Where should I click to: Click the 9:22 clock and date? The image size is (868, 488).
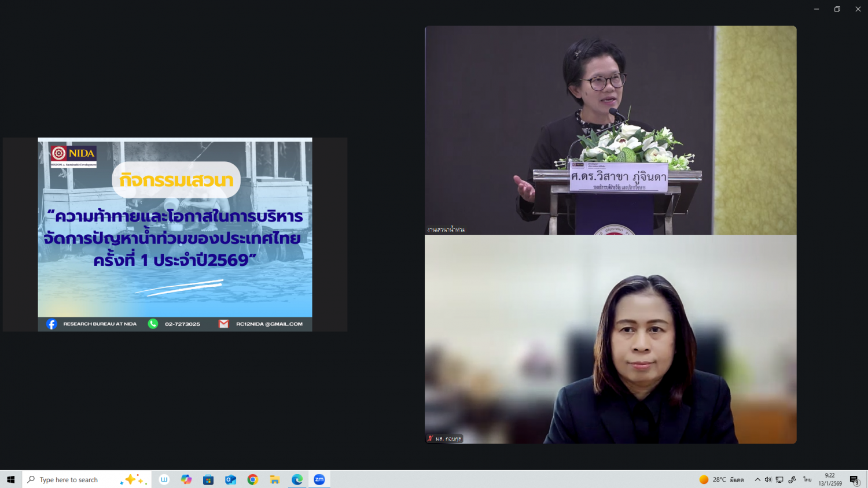coord(830,479)
